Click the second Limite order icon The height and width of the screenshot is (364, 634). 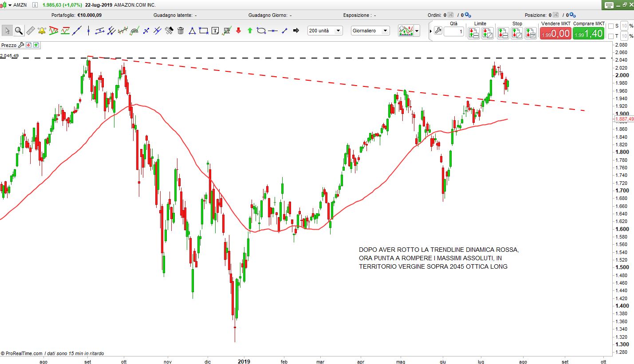tap(488, 33)
